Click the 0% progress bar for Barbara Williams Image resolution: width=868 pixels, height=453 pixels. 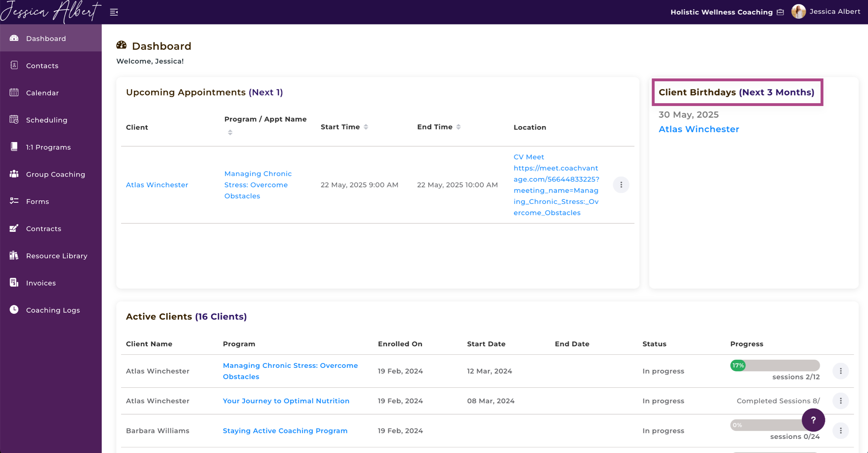click(x=766, y=425)
